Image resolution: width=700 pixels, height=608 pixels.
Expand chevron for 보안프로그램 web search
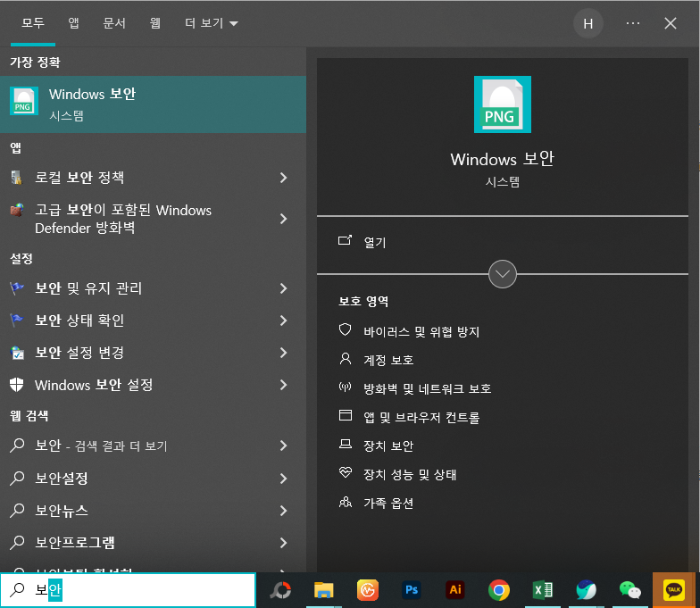coord(283,543)
